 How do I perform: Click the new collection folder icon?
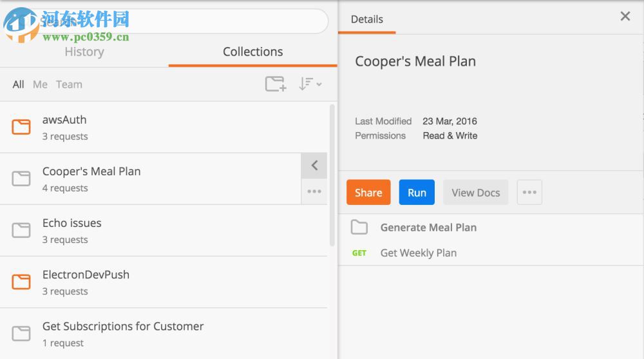click(276, 84)
